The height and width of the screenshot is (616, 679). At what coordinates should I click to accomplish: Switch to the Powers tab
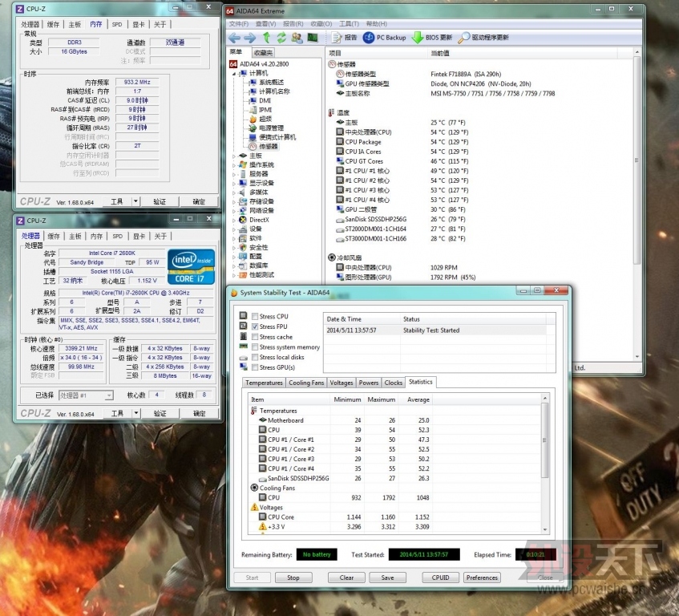coord(369,383)
